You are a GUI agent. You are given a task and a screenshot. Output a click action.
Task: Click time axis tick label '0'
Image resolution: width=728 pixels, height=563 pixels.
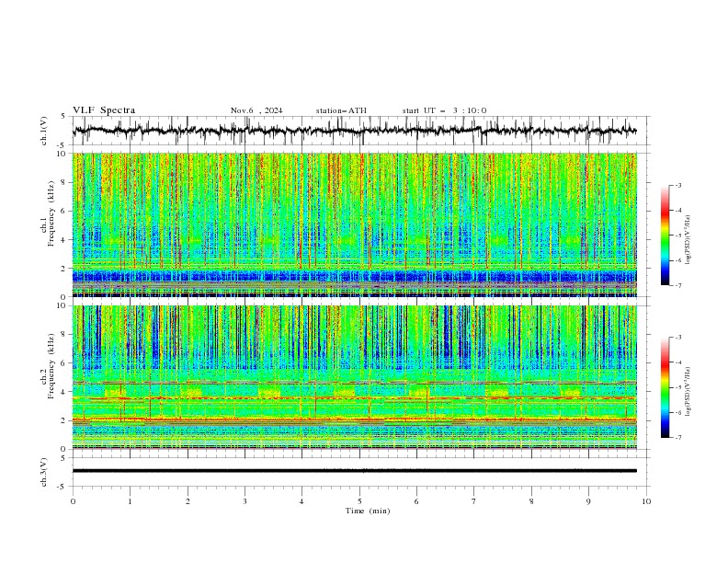pyautogui.click(x=73, y=501)
